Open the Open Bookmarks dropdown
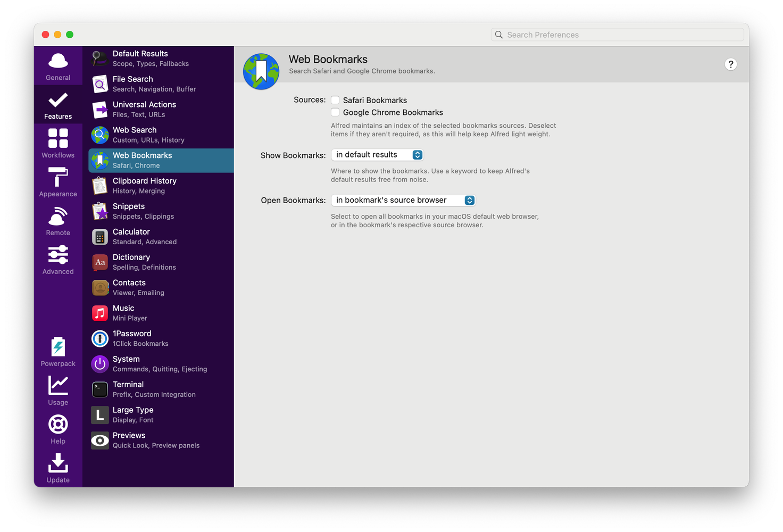This screenshot has width=783, height=532. [x=403, y=200]
